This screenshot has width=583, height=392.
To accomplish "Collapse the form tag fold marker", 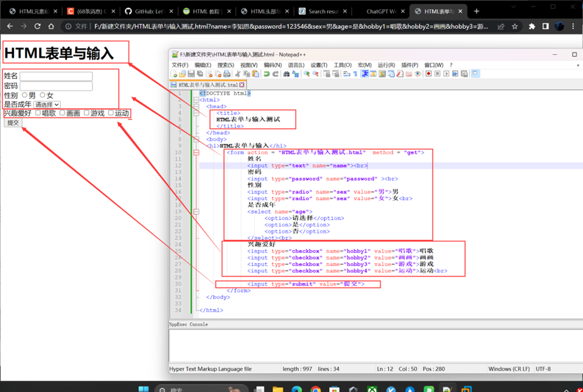I will 196,153.
